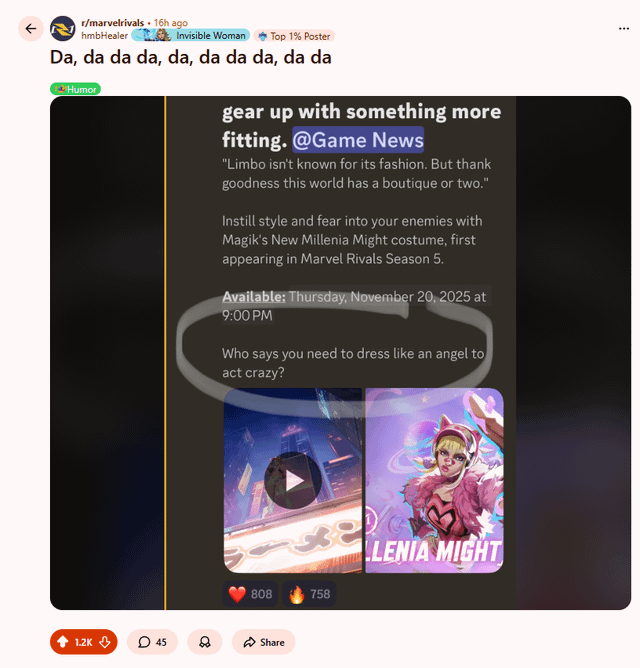Go back using the arrow icon

click(x=31, y=29)
